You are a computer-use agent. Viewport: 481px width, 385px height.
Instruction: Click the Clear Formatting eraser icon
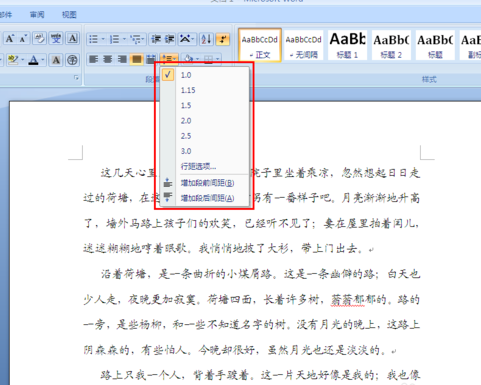[40, 39]
